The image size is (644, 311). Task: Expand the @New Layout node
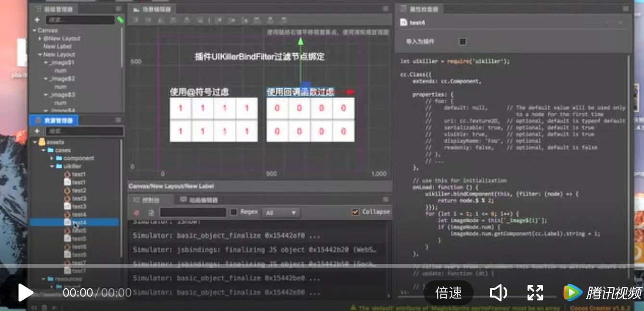pos(40,39)
